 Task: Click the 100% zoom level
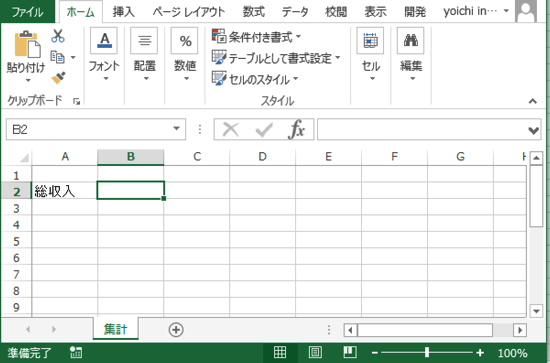(512, 353)
